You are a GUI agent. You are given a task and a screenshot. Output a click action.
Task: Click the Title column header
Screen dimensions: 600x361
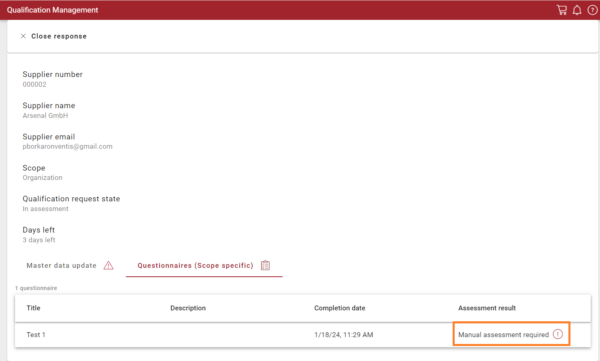tap(33, 308)
